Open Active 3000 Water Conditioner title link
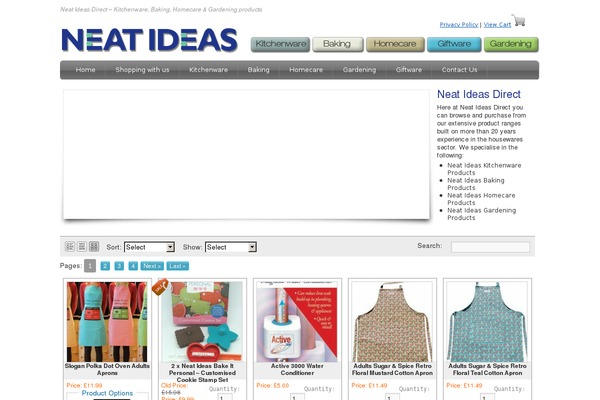600x400 pixels. (x=297, y=369)
